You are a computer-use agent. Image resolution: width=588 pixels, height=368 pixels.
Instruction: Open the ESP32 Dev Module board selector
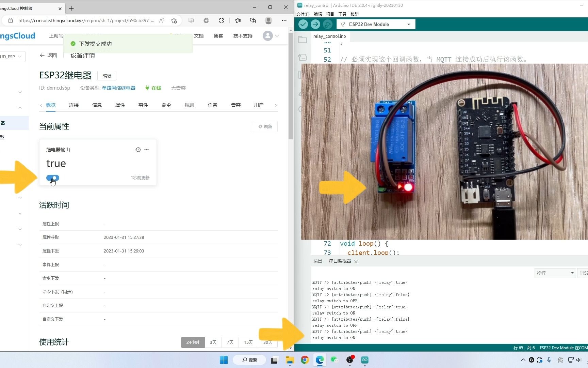pyautogui.click(x=375, y=24)
